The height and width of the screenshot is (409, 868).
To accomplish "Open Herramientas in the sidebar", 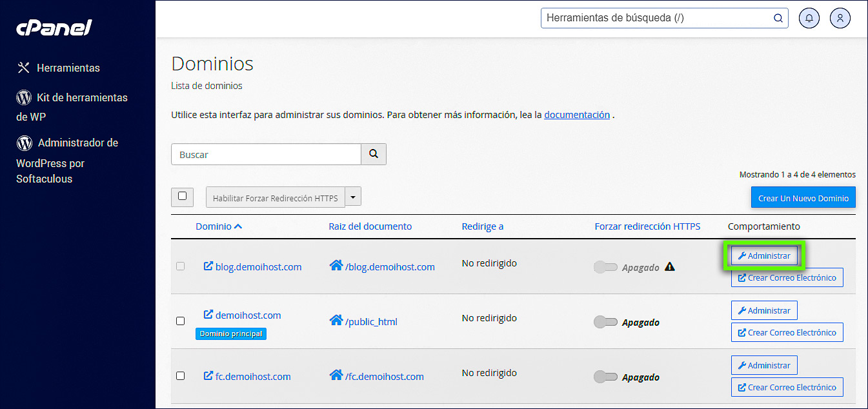I will coord(67,68).
